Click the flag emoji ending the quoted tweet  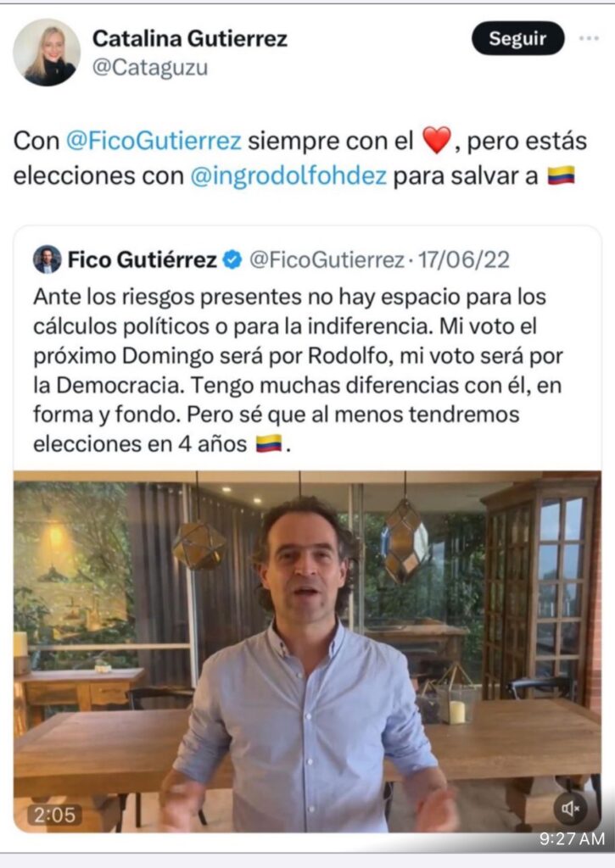click(x=269, y=443)
